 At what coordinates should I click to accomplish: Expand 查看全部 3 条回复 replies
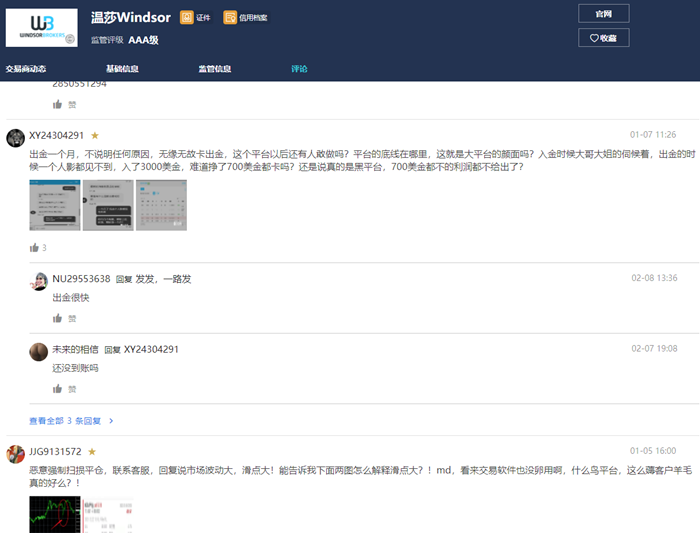click(x=71, y=421)
